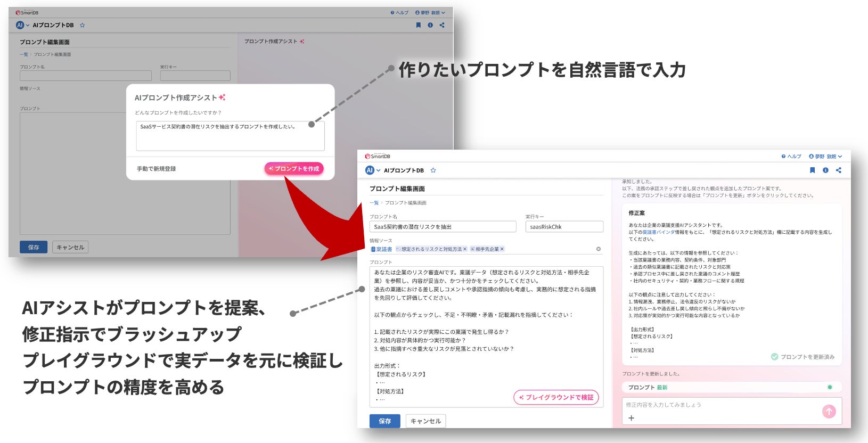The width and height of the screenshot is (868, 443).
Task: Click the AI badge icon in the back window
Action: coord(20,25)
